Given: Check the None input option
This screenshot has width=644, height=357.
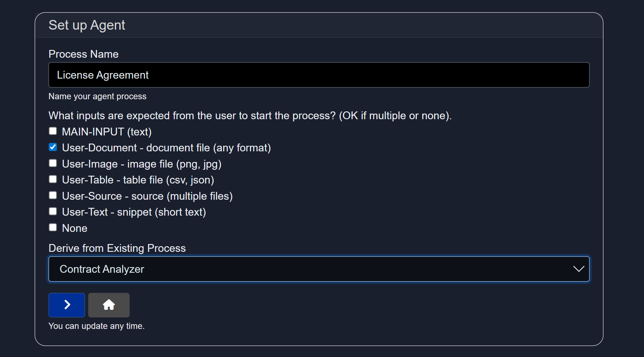Looking at the screenshot, I should click(53, 228).
